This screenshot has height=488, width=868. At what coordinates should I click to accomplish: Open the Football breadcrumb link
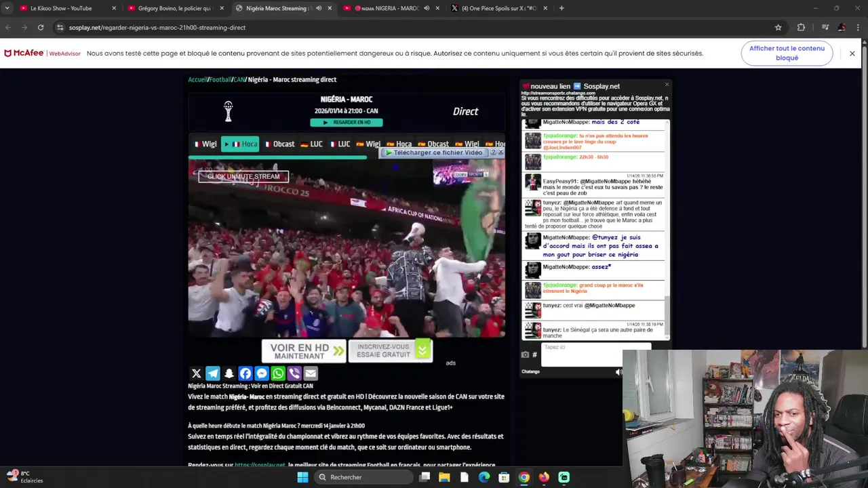[220, 79]
